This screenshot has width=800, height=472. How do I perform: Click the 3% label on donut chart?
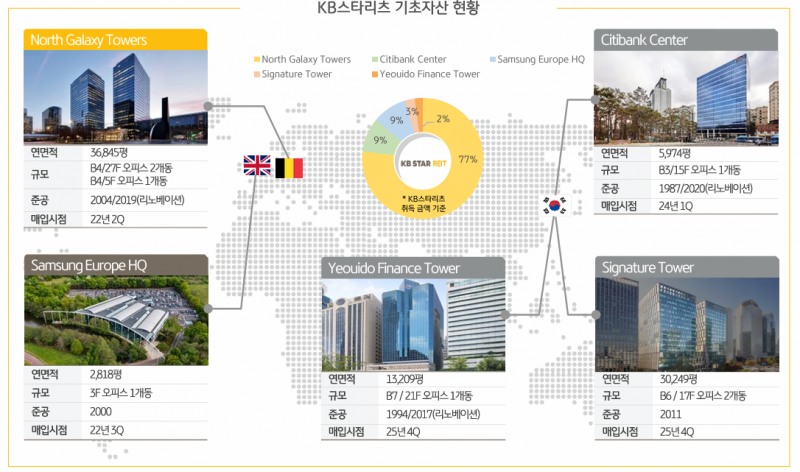pos(412,111)
